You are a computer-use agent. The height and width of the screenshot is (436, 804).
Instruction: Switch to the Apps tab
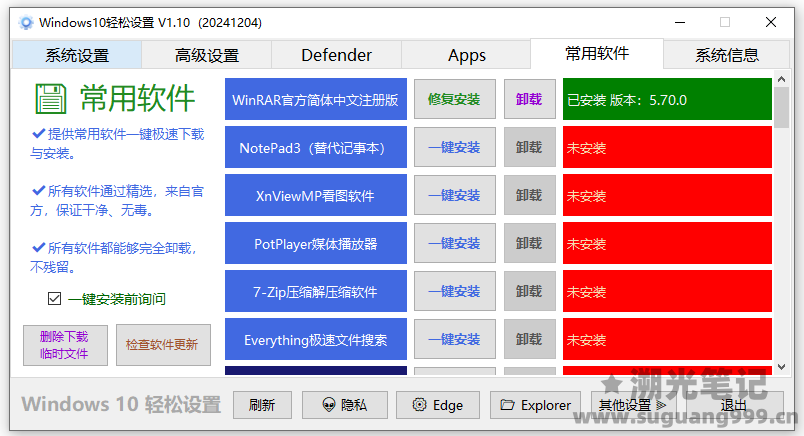(x=467, y=55)
